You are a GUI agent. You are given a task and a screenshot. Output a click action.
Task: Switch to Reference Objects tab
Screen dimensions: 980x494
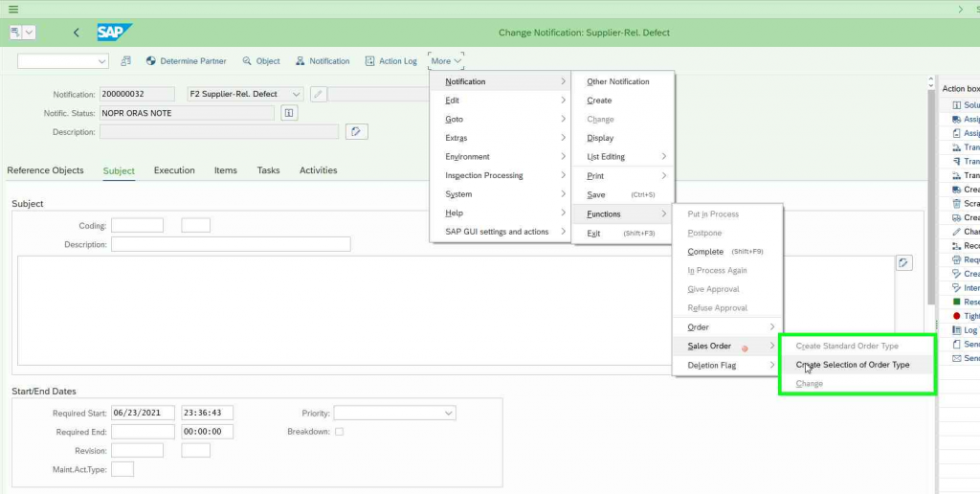[x=45, y=170]
